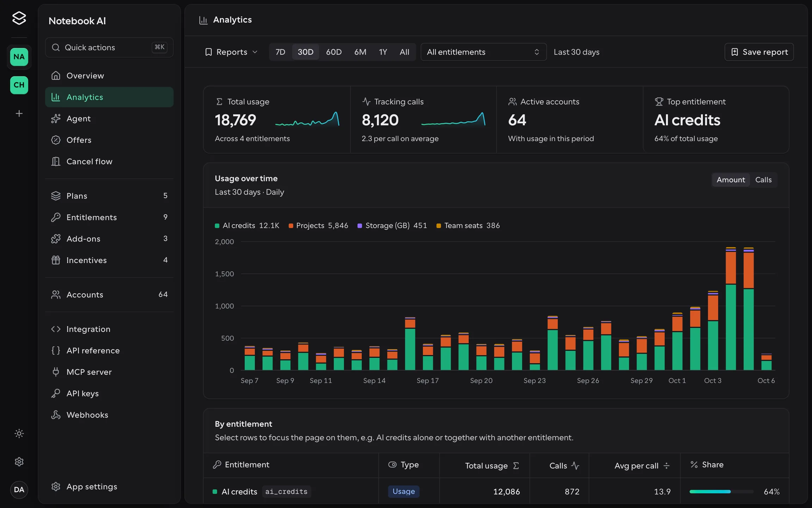Viewport: 812px width, 508px height.
Task: Click the Top entitlement card
Action: (x=716, y=120)
